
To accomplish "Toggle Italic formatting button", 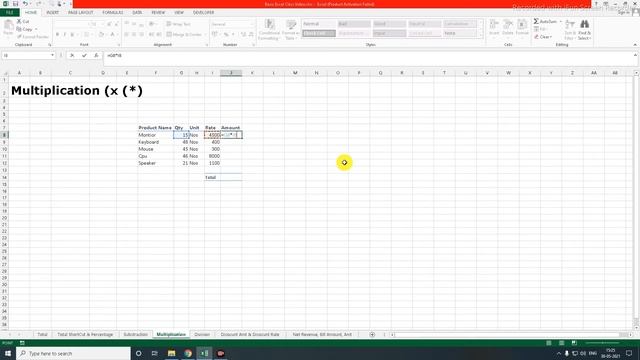I will [64, 35].
